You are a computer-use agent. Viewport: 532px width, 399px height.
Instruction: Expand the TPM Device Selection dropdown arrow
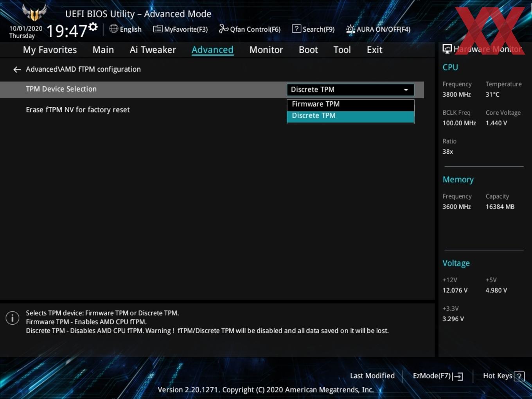tap(406, 90)
